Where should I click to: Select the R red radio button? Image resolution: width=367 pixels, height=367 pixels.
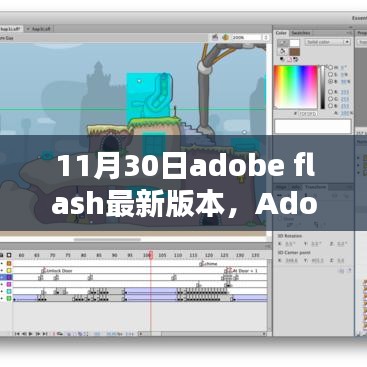coord(330,92)
